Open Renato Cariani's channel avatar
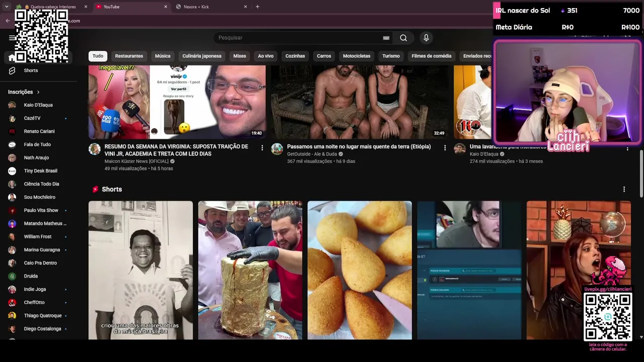Screen dimensions: 644x362 [12, 131]
